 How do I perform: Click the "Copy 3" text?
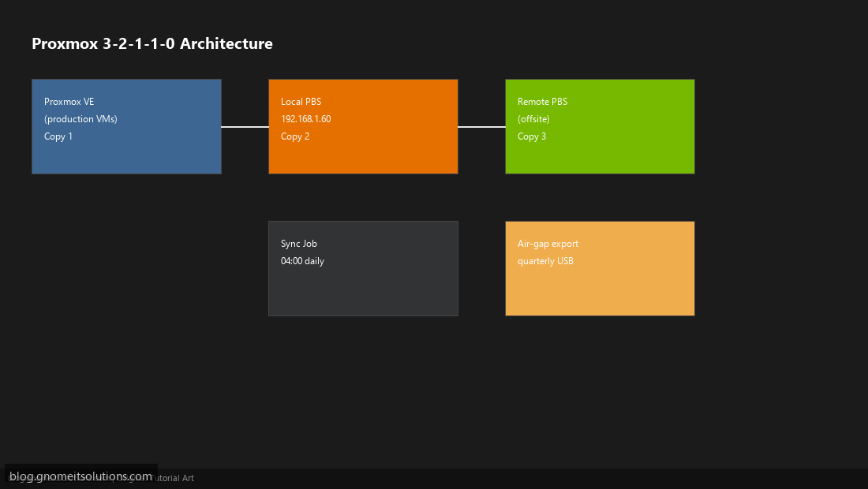(x=532, y=136)
